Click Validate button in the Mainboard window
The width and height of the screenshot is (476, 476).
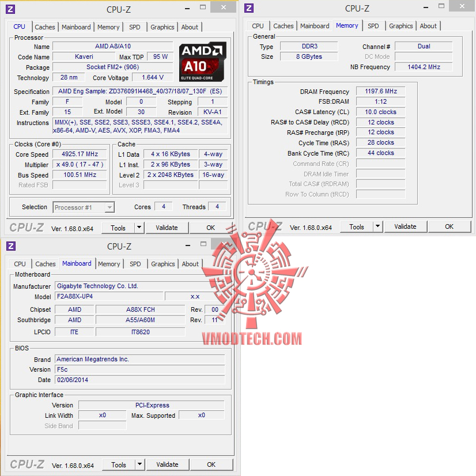(167, 464)
